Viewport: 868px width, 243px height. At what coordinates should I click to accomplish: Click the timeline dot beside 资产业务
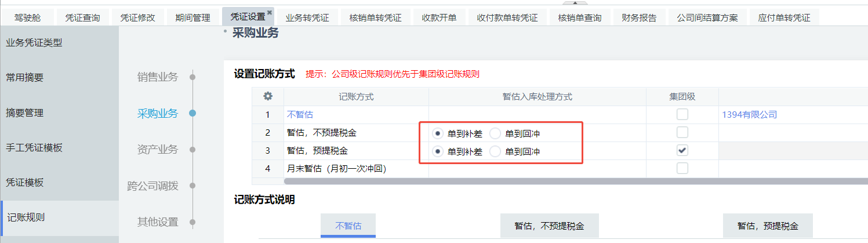[193, 150]
